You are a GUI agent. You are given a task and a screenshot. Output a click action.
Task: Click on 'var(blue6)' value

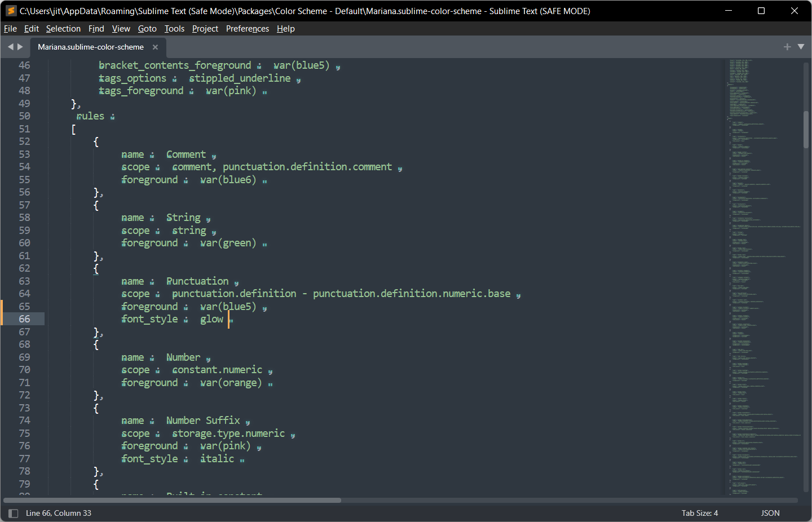(228, 180)
